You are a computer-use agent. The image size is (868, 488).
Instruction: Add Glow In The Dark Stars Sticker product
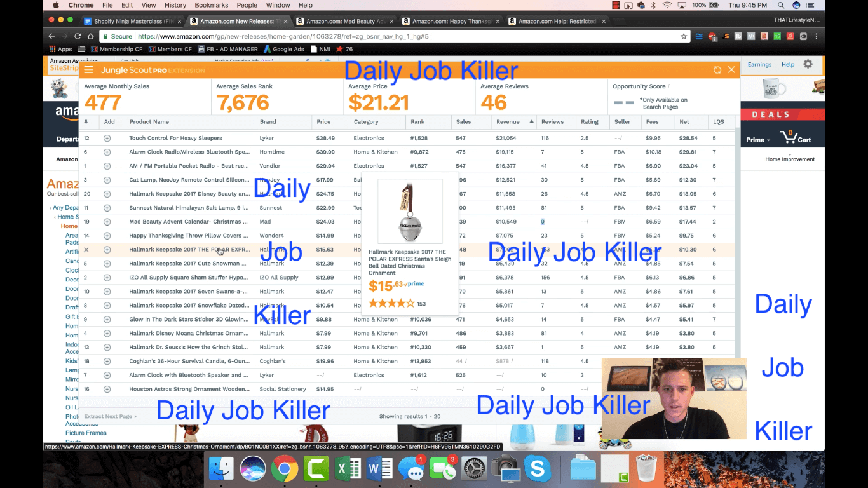pyautogui.click(x=107, y=320)
